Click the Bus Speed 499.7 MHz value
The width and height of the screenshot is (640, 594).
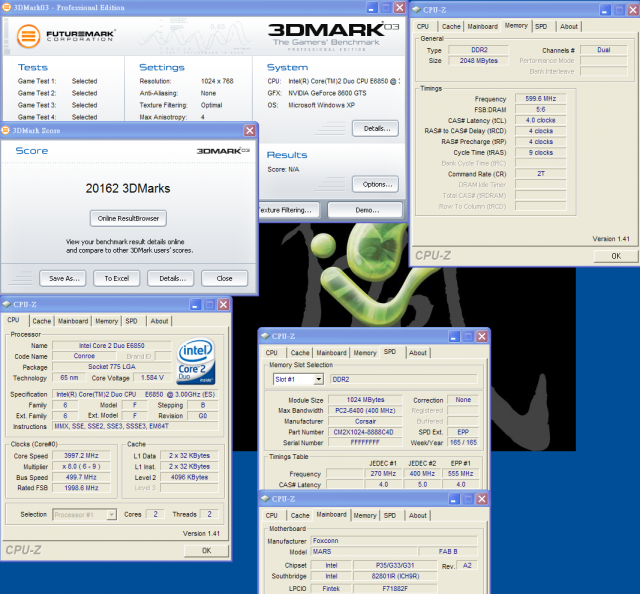coord(81,477)
